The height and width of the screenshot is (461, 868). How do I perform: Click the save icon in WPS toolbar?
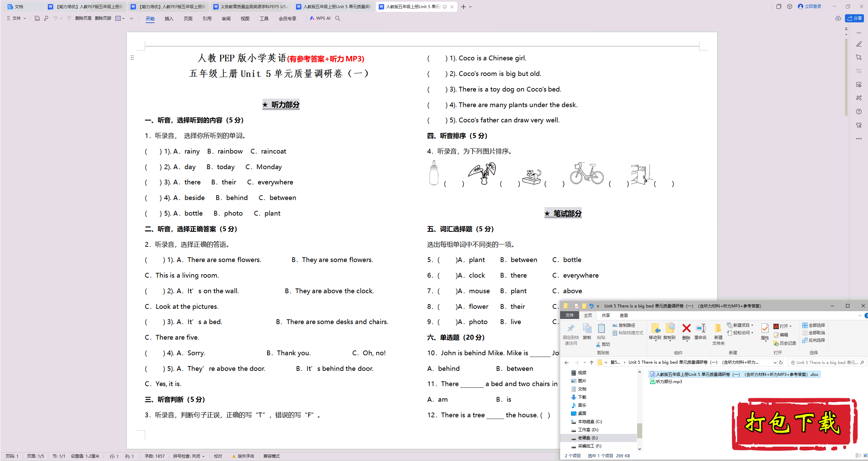pos(37,18)
